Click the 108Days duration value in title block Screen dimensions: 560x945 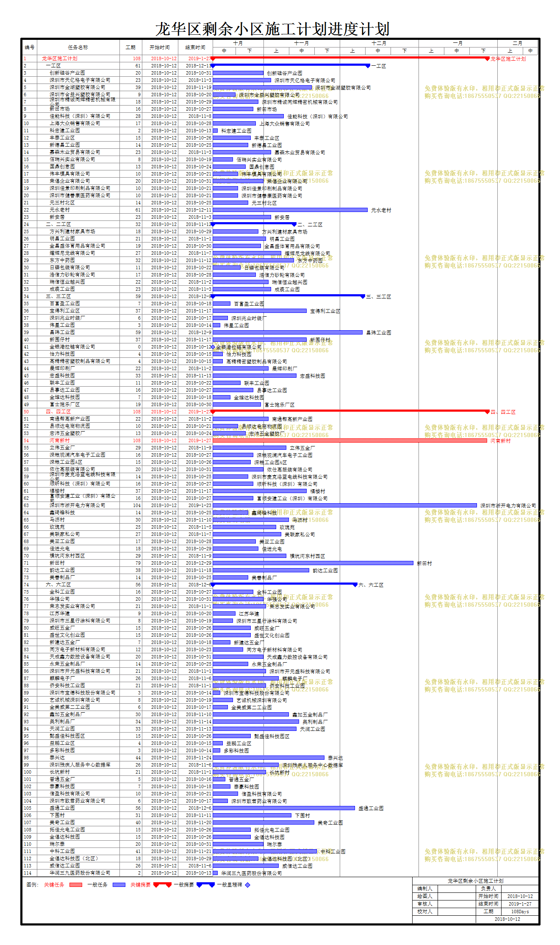[520, 912]
